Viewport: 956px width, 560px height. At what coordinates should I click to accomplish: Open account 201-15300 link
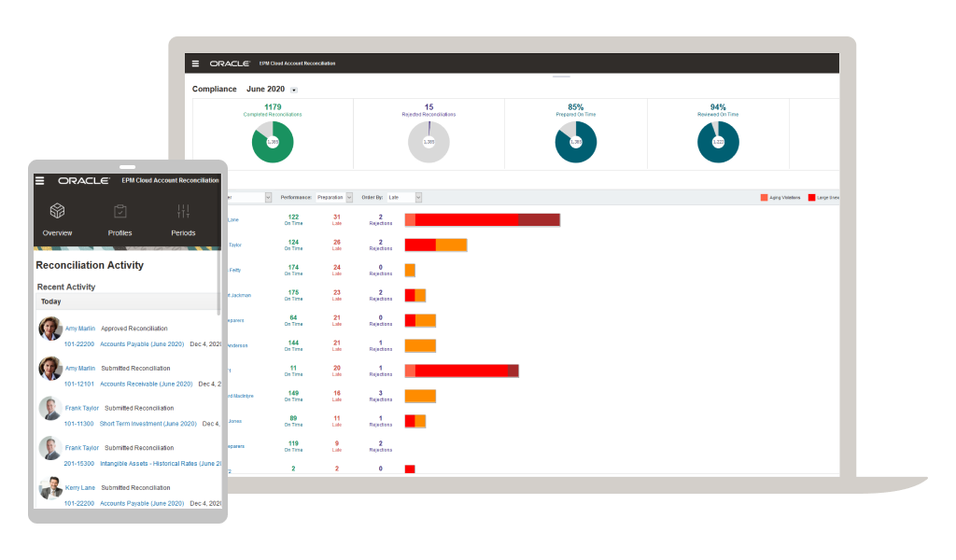click(78, 463)
